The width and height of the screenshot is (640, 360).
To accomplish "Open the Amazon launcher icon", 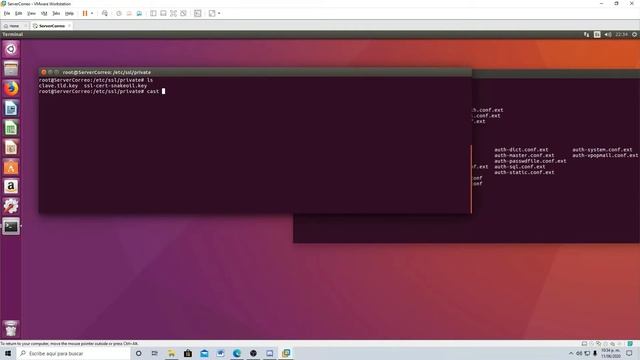I will tap(11, 187).
